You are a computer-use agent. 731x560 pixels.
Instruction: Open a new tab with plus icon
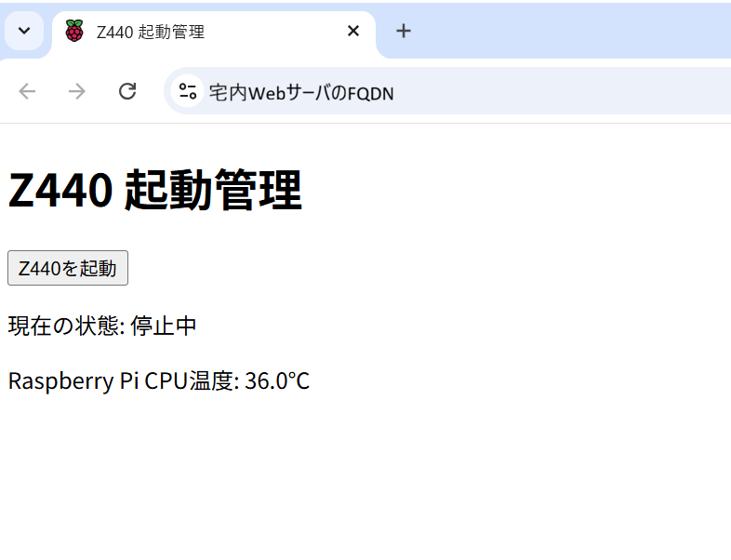coord(404,31)
